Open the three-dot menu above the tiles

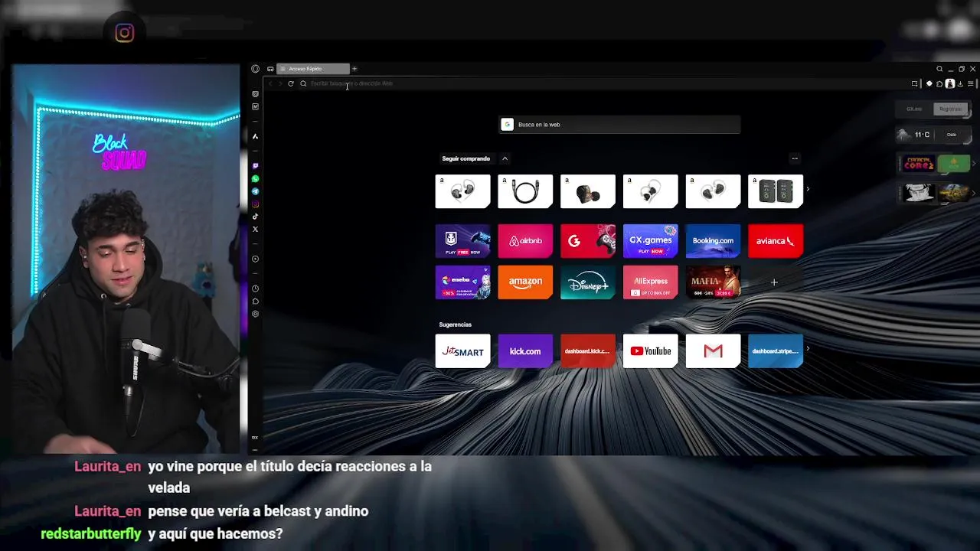795,158
